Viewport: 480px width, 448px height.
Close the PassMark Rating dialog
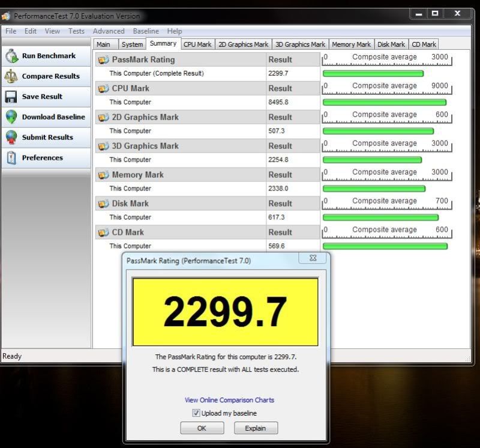coord(313,258)
